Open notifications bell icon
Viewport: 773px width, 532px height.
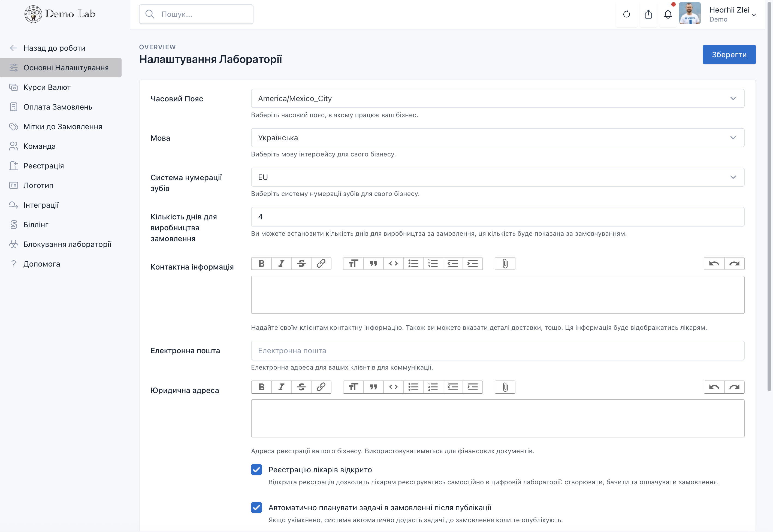coord(668,14)
